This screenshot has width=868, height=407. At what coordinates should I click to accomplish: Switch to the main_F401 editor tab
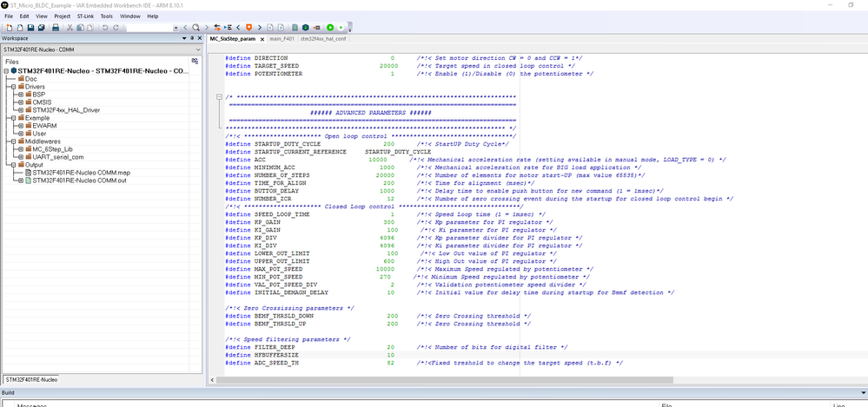pyautogui.click(x=282, y=38)
